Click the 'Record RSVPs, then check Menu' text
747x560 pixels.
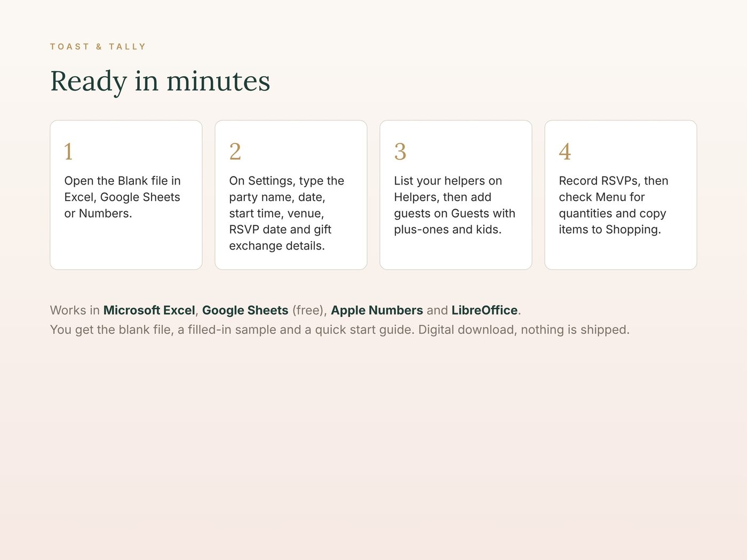point(614,205)
